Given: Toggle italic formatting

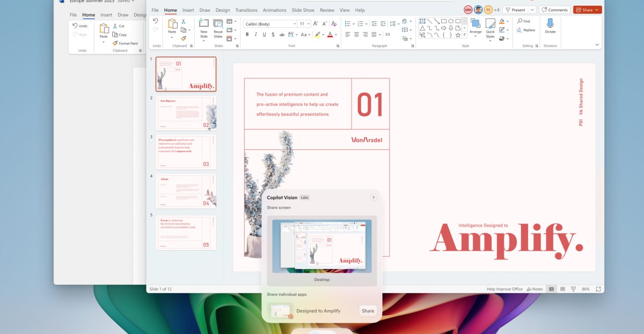Looking at the screenshot, I should pos(256,34).
